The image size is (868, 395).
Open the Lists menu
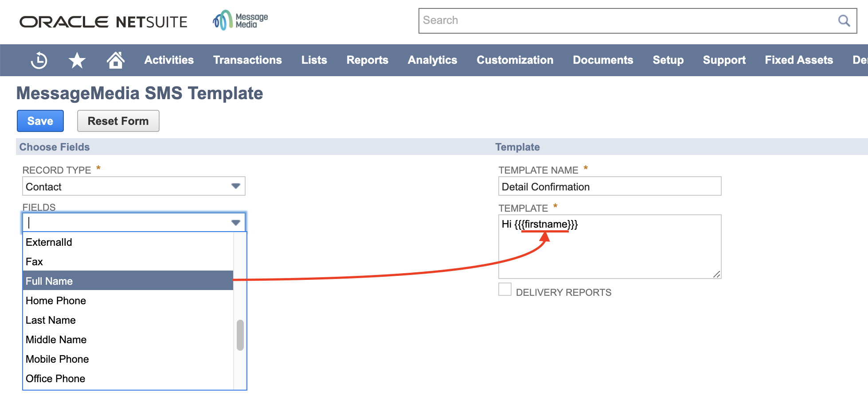(314, 60)
